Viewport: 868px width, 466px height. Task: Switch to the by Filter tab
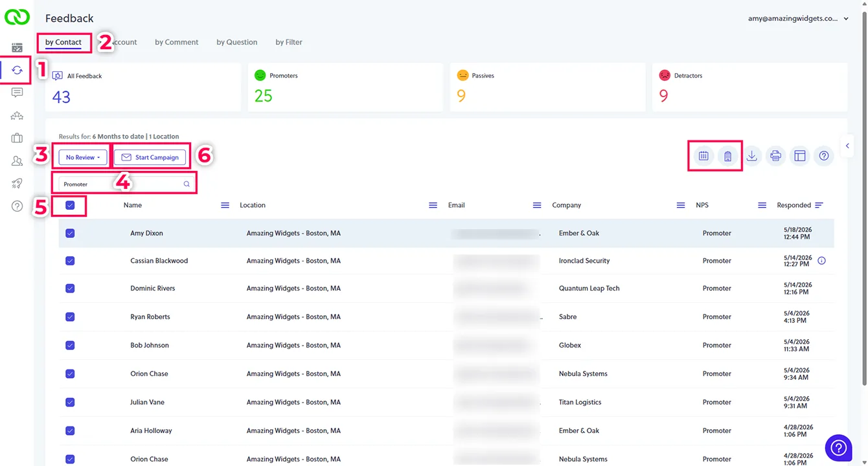289,42
